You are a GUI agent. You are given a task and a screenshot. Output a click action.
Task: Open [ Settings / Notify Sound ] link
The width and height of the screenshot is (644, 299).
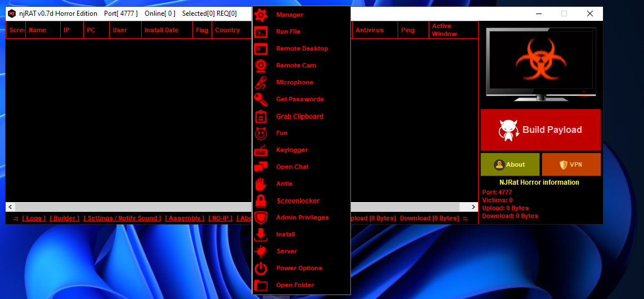(122, 218)
